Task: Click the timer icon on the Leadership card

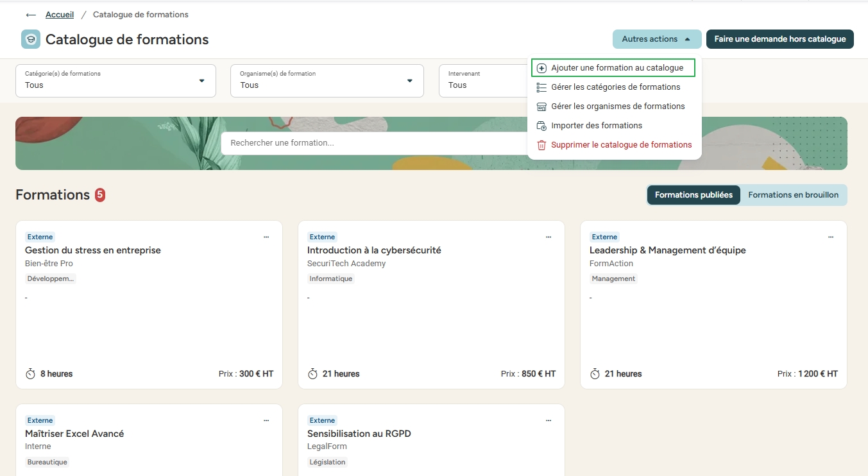Action: pos(595,373)
